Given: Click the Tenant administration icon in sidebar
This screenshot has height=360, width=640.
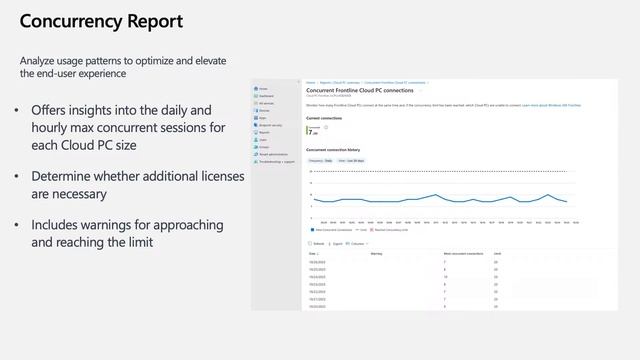Looking at the screenshot, I should 256,154.
